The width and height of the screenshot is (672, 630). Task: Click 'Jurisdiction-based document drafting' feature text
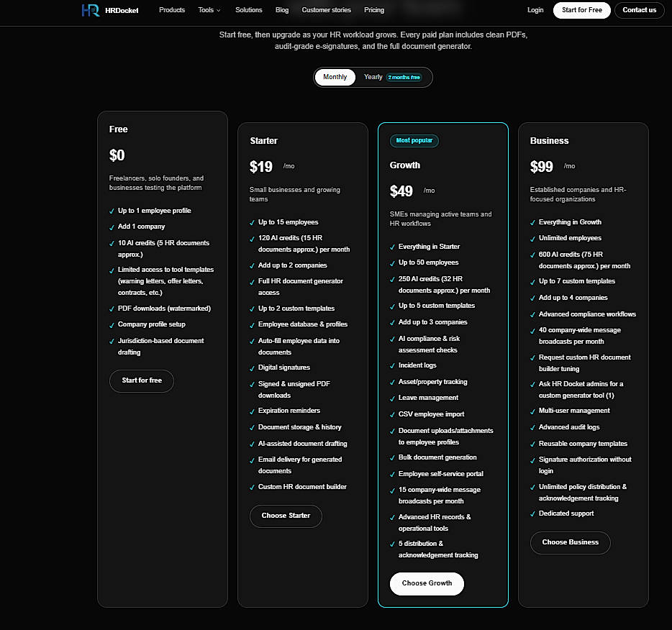click(160, 347)
